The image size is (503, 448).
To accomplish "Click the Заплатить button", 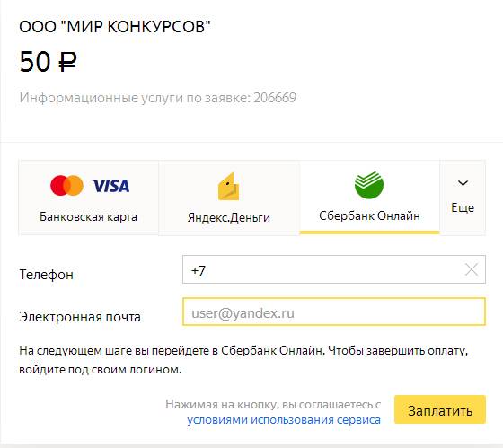I will pos(440,409).
